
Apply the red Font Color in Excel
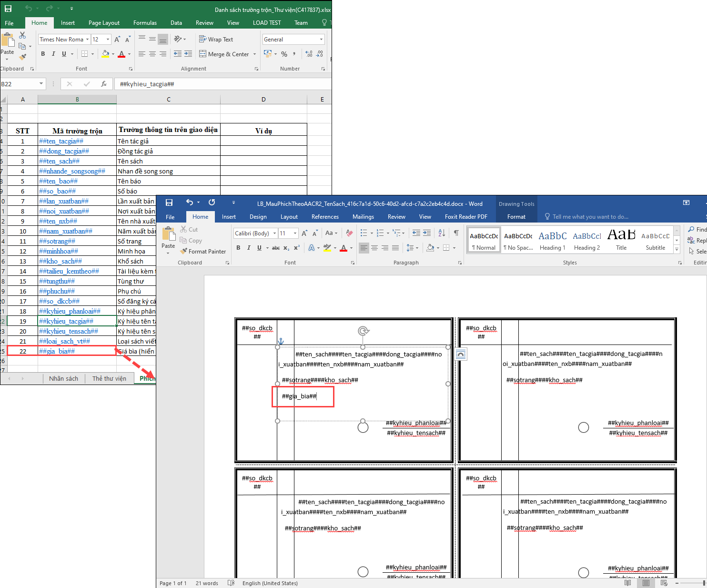tap(121, 54)
